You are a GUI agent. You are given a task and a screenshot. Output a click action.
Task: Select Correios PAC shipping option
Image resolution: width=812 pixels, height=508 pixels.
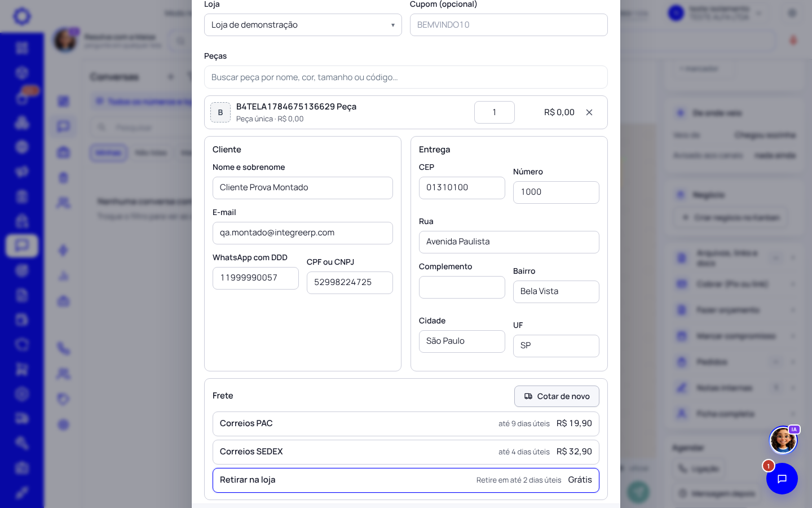[x=406, y=424]
